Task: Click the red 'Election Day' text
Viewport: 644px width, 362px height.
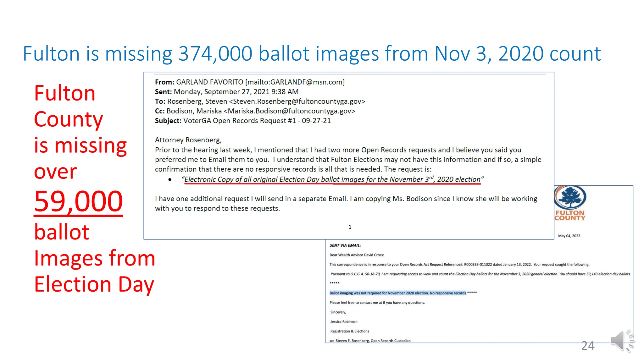Action: [94, 284]
